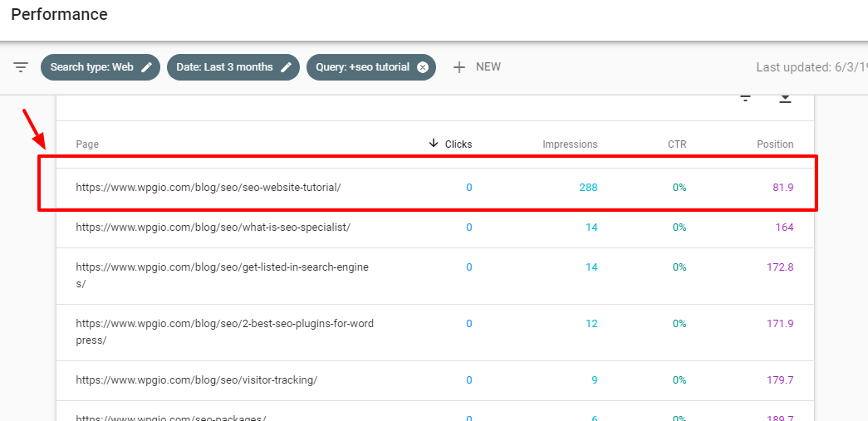
Task: Click the Performance page title
Action: click(59, 14)
